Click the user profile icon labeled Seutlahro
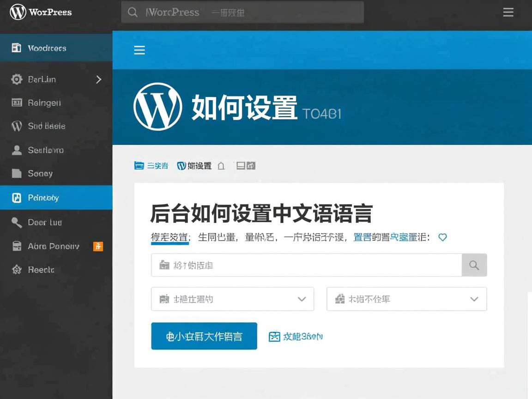The image size is (532, 399). coord(17,150)
